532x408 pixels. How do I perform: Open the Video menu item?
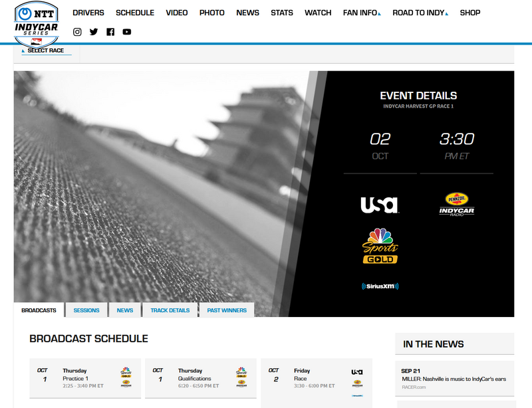click(177, 13)
